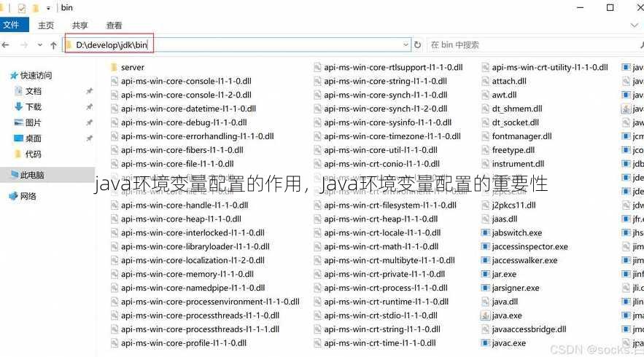The height and width of the screenshot is (357, 644).
Task: Select the jarsigner.exe file icon
Action: pyautogui.click(x=486, y=288)
